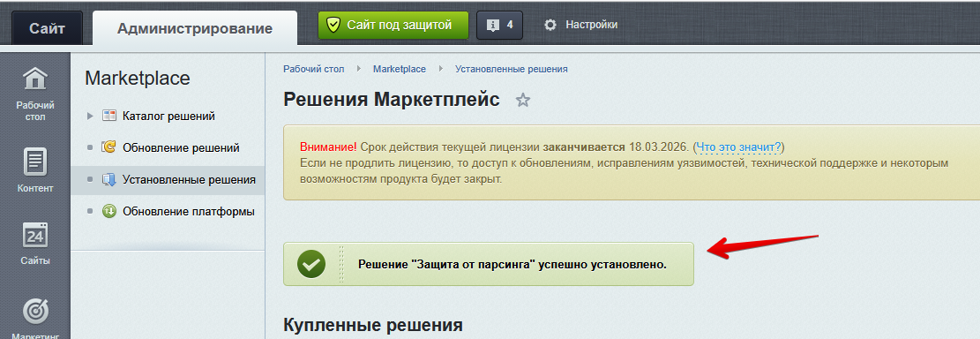Click the Каталог решений catalog icon

click(x=109, y=116)
